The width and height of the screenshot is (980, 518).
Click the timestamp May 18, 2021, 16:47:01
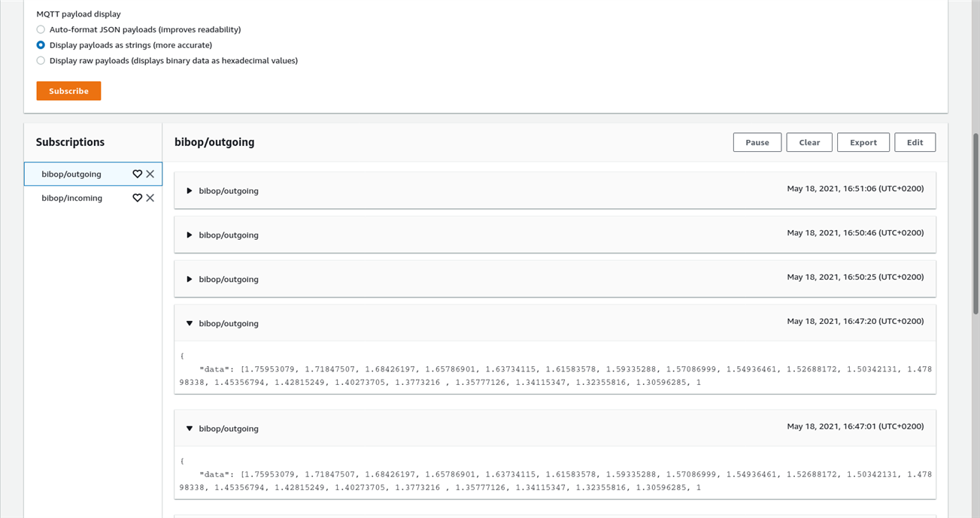(x=855, y=426)
